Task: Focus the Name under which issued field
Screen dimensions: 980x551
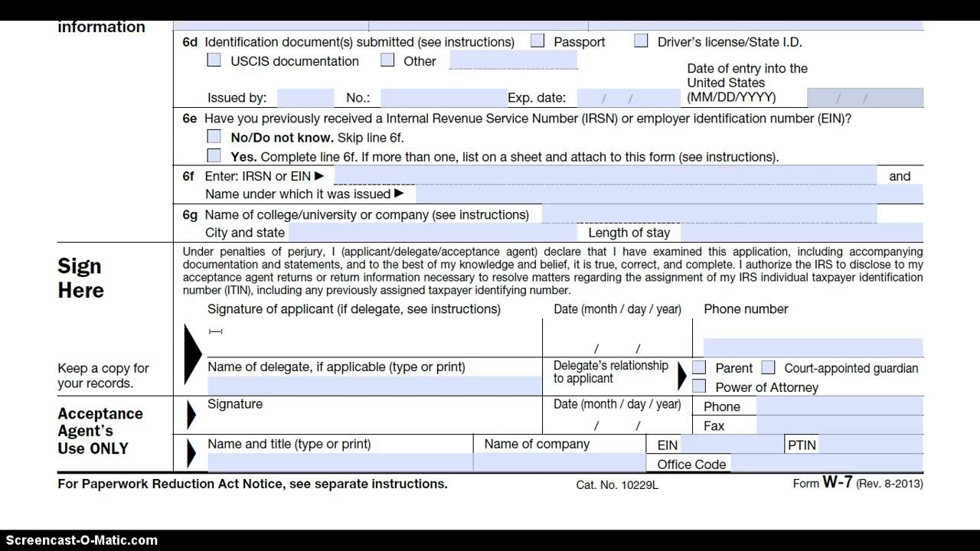Action: [669, 194]
